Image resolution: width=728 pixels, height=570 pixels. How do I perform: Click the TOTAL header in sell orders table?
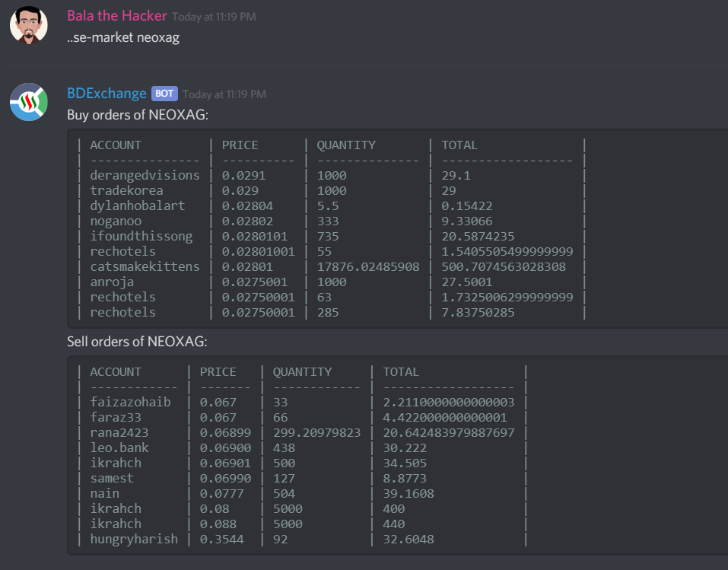401,372
